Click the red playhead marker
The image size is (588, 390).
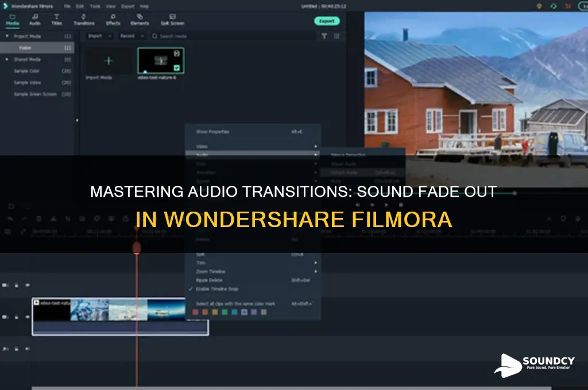coord(137,248)
